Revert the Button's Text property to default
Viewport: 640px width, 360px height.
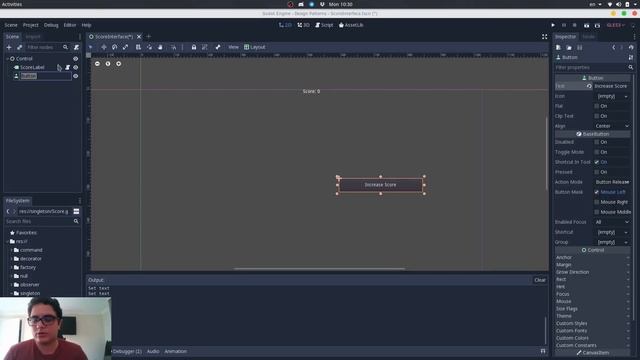(589, 86)
